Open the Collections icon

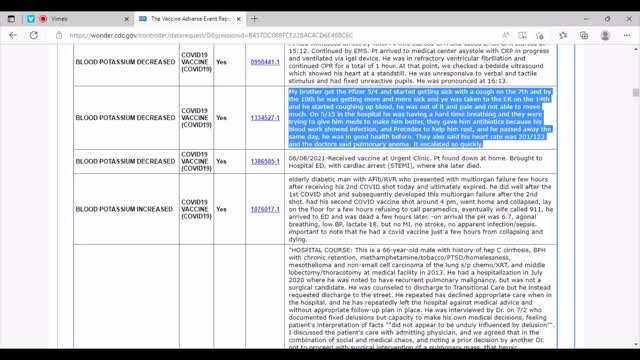pos(584,36)
